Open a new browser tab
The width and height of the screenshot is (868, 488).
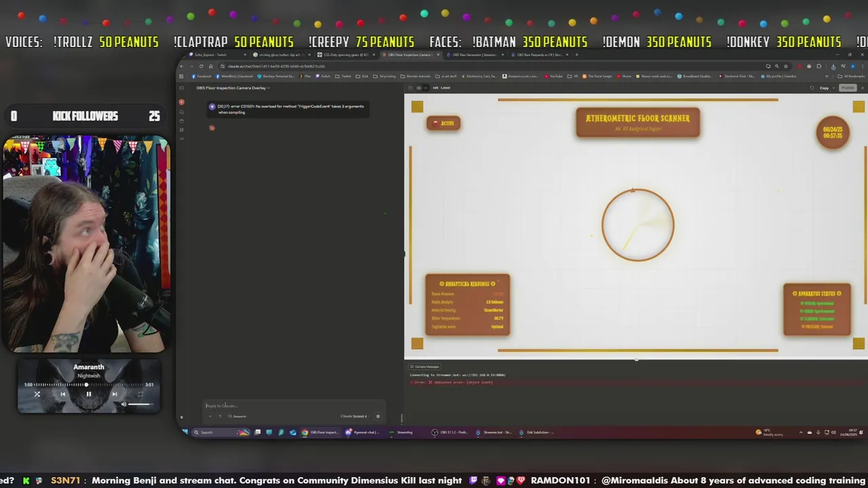click(x=576, y=55)
